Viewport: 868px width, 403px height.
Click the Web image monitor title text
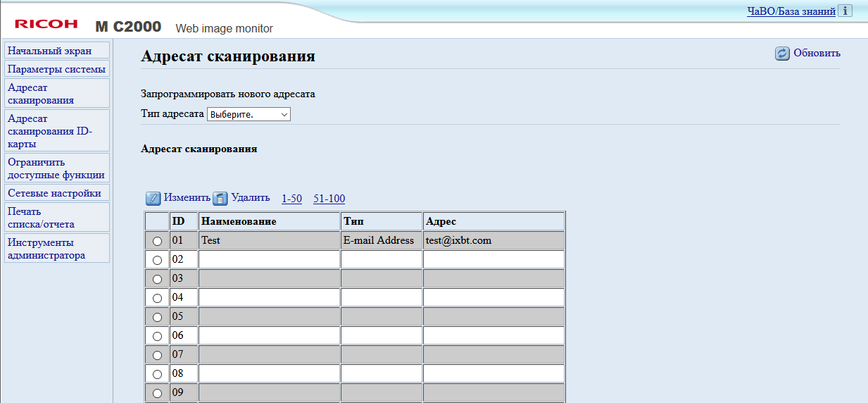click(224, 28)
